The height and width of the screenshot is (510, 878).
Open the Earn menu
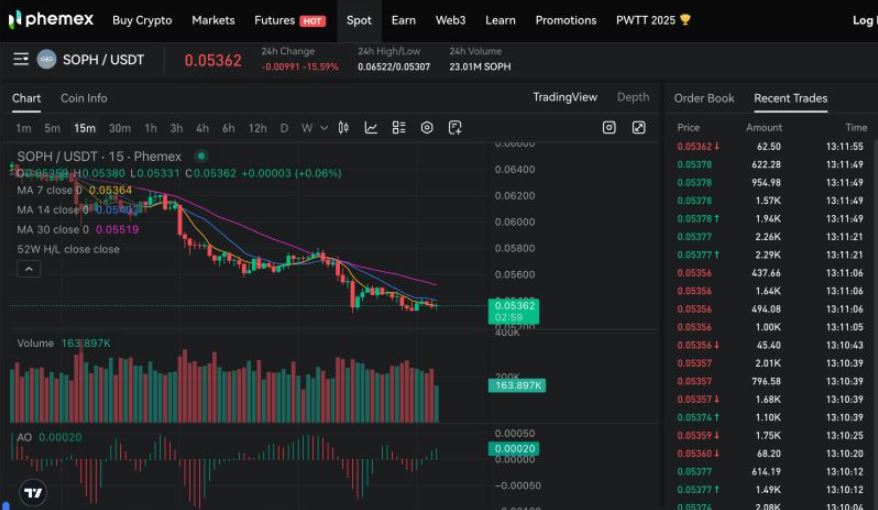404,20
